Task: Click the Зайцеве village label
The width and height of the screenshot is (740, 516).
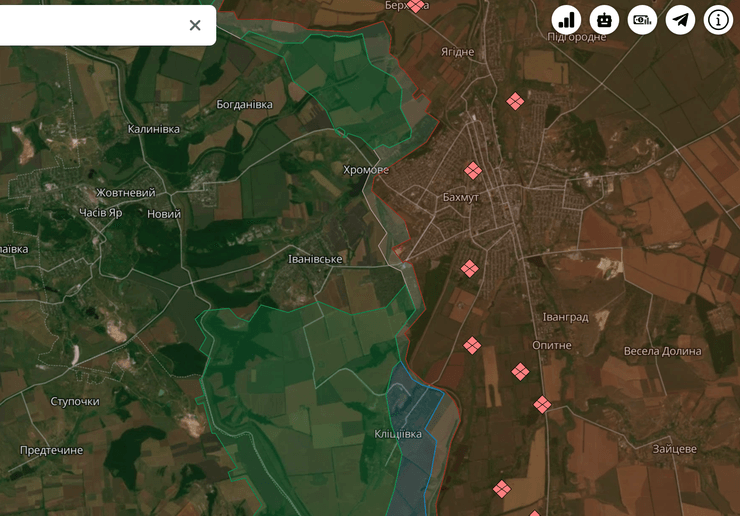Action: pos(674,449)
